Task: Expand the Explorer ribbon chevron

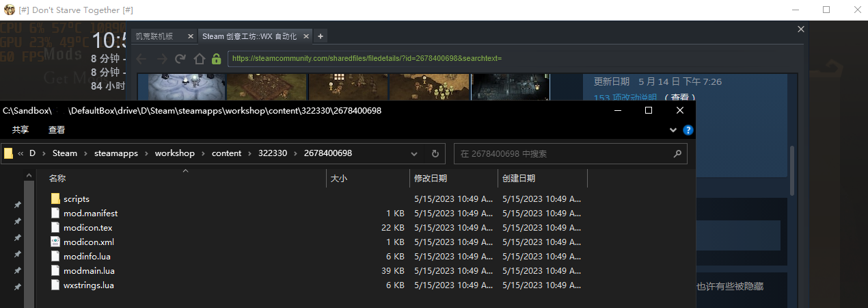Action: click(673, 129)
